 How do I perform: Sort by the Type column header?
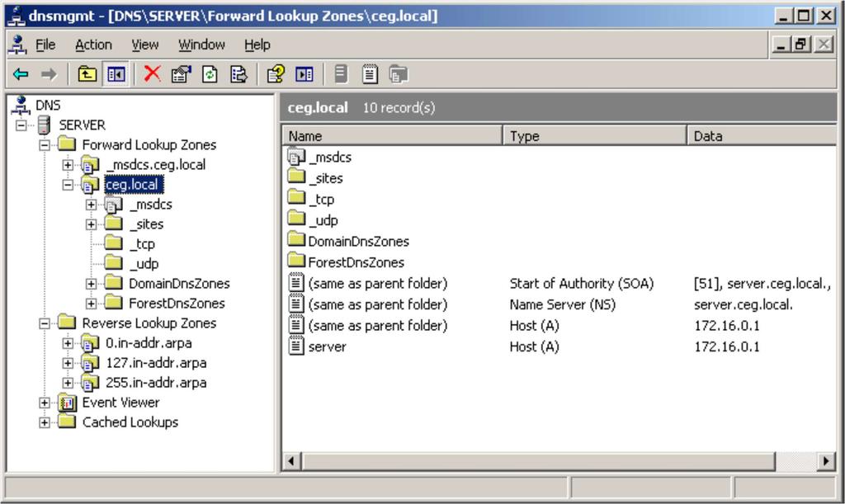point(595,135)
